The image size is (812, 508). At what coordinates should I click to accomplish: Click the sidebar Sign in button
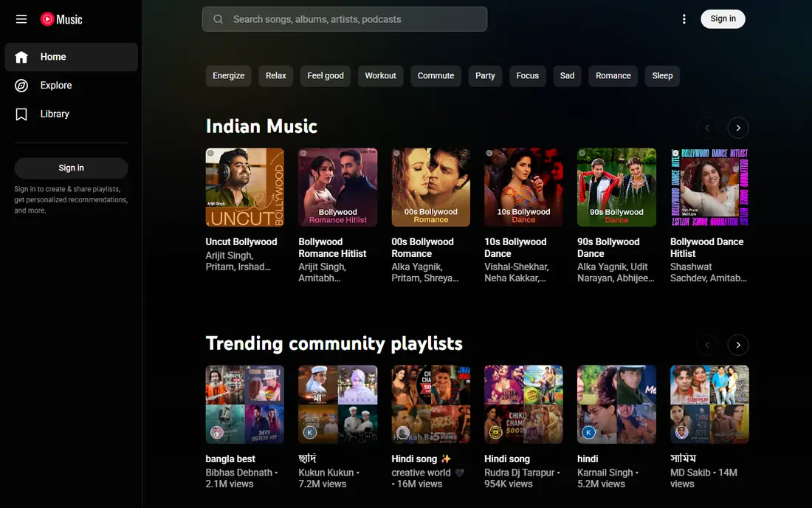coord(71,168)
